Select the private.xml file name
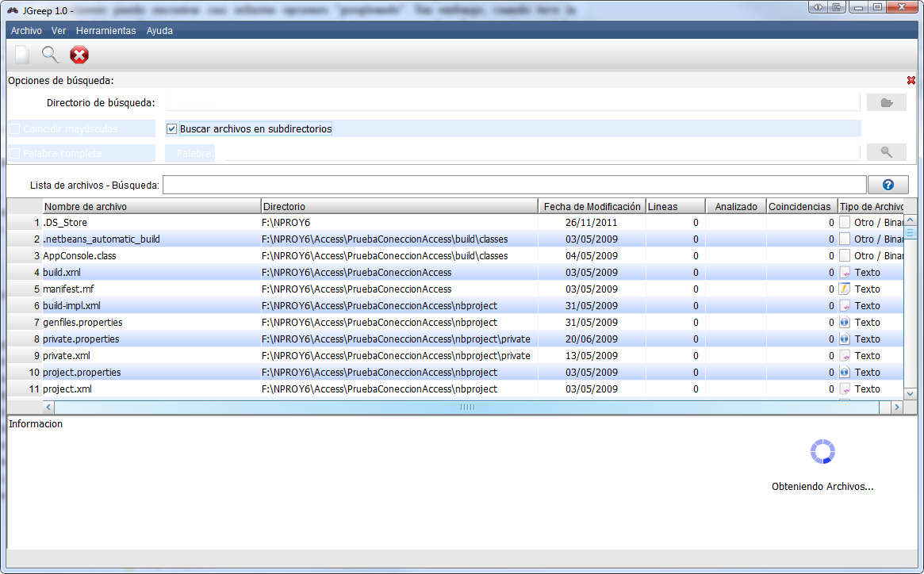This screenshot has width=924, height=574. point(67,356)
